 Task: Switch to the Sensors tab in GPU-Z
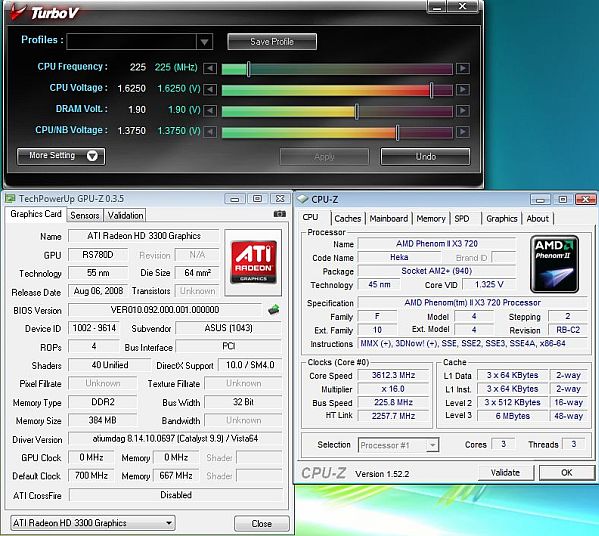[85, 215]
